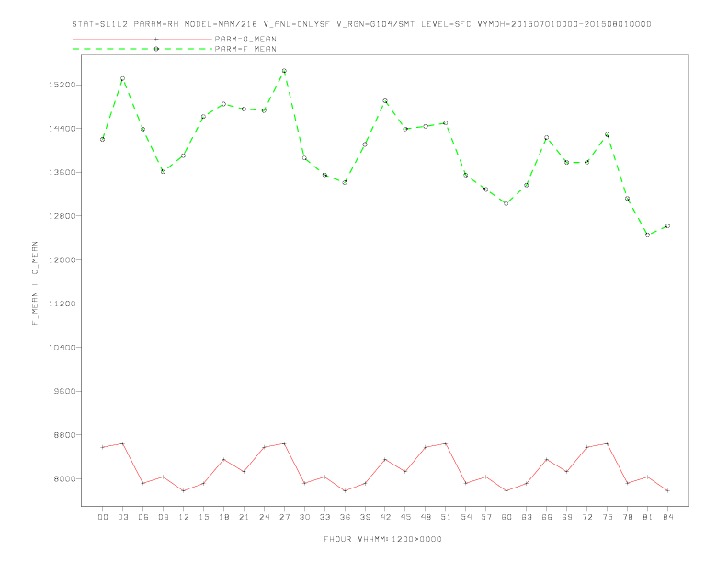
Task: Select the green F_MEAN point at hour 03
Action: click(x=122, y=79)
